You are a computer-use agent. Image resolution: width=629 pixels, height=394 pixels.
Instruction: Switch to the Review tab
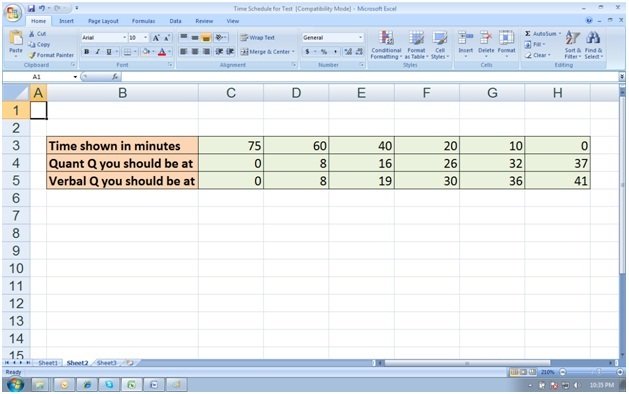click(204, 21)
